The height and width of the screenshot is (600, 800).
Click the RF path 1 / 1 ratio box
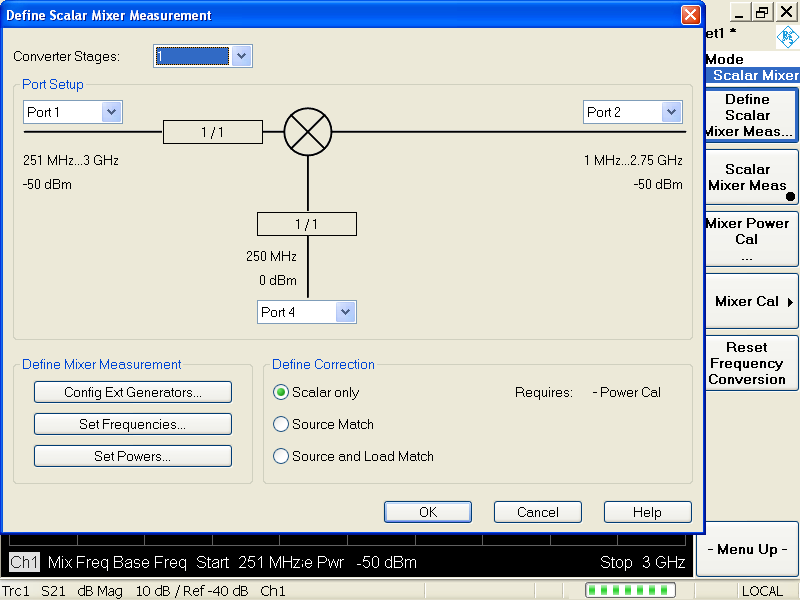[213, 132]
